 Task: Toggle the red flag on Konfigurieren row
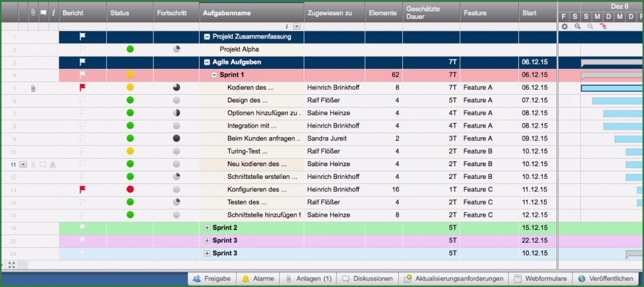tap(82, 190)
